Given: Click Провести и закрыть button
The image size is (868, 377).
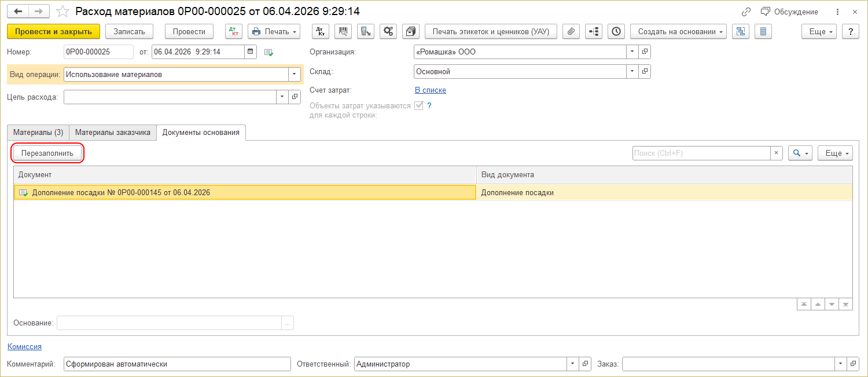Looking at the screenshot, I should pyautogui.click(x=54, y=31).
